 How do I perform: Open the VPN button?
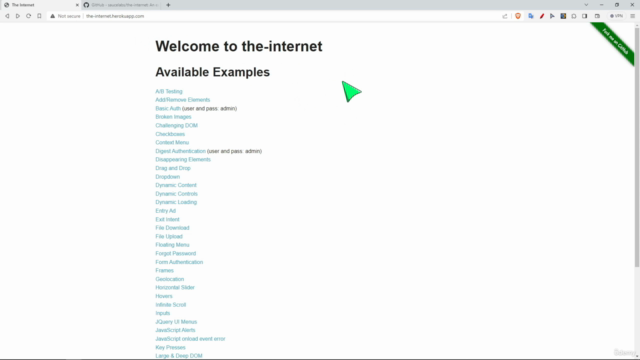(x=616, y=16)
